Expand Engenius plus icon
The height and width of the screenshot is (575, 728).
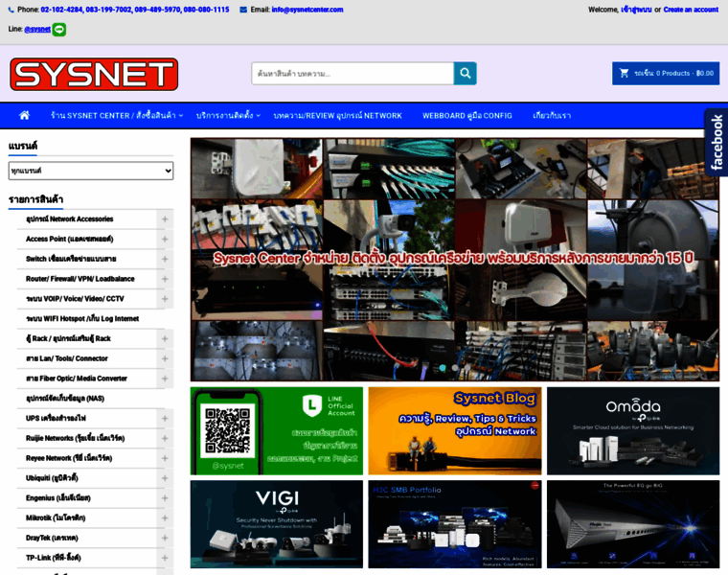pyautogui.click(x=165, y=498)
